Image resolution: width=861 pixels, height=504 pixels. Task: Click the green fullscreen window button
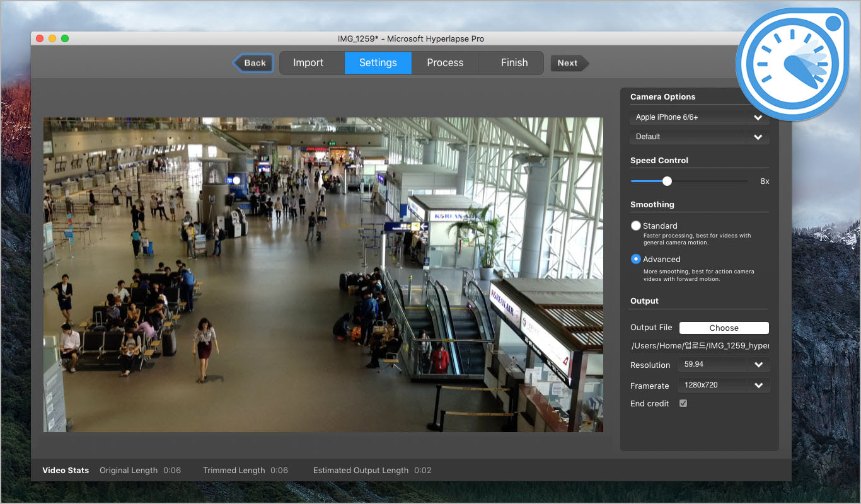pos(65,38)
